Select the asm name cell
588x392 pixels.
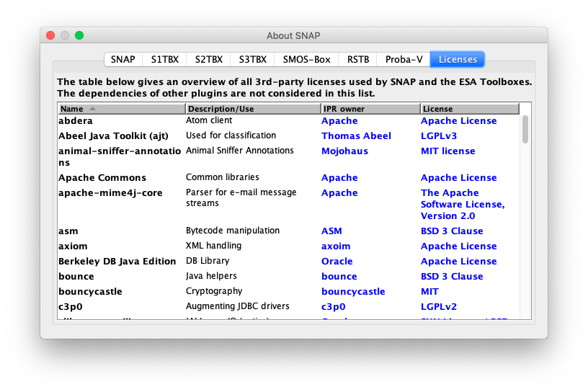[68, 231]
